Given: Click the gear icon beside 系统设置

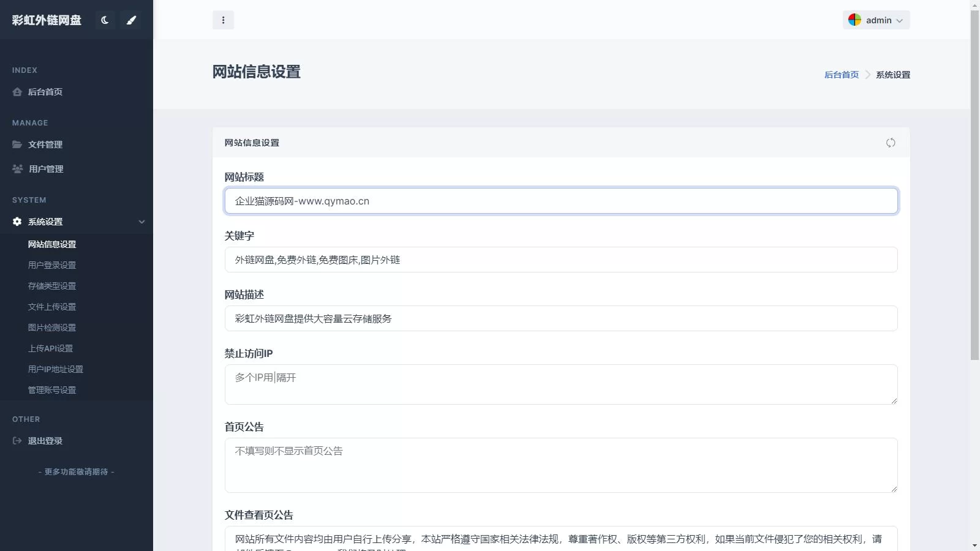Looking at the screenshot, I should 17,222.
